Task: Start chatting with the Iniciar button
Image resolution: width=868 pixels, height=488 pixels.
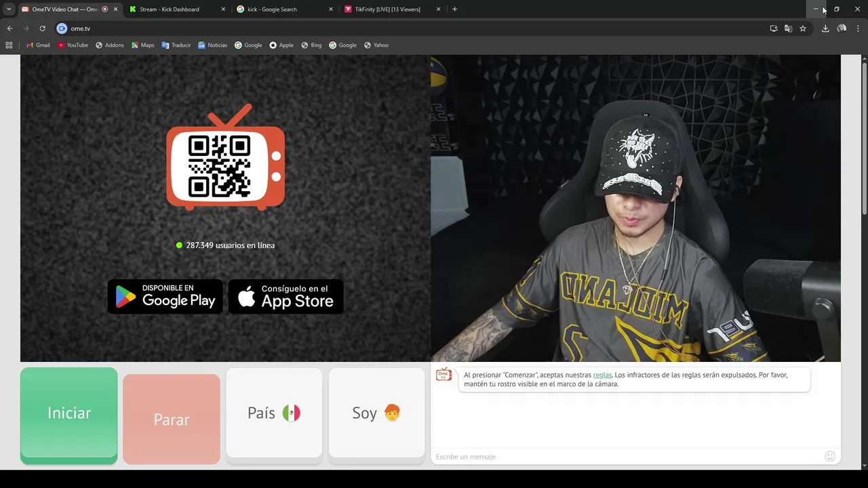Action: 68,415
